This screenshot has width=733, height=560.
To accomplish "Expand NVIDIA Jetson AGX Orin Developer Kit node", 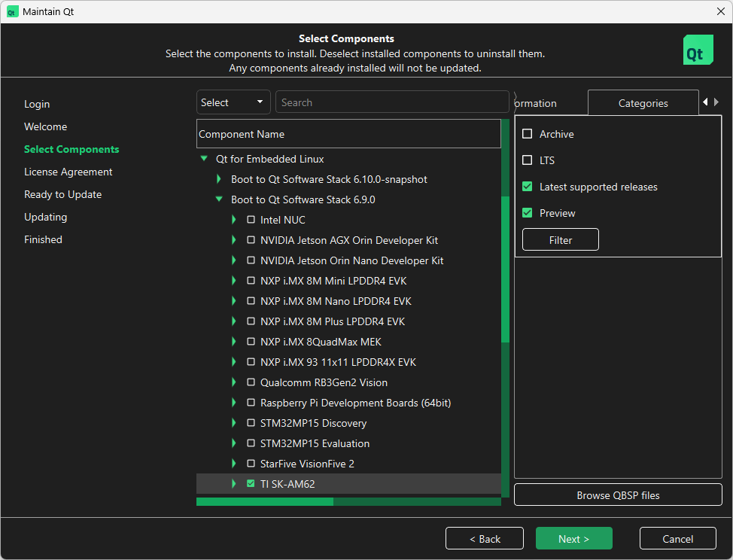I will pos(234,240).
